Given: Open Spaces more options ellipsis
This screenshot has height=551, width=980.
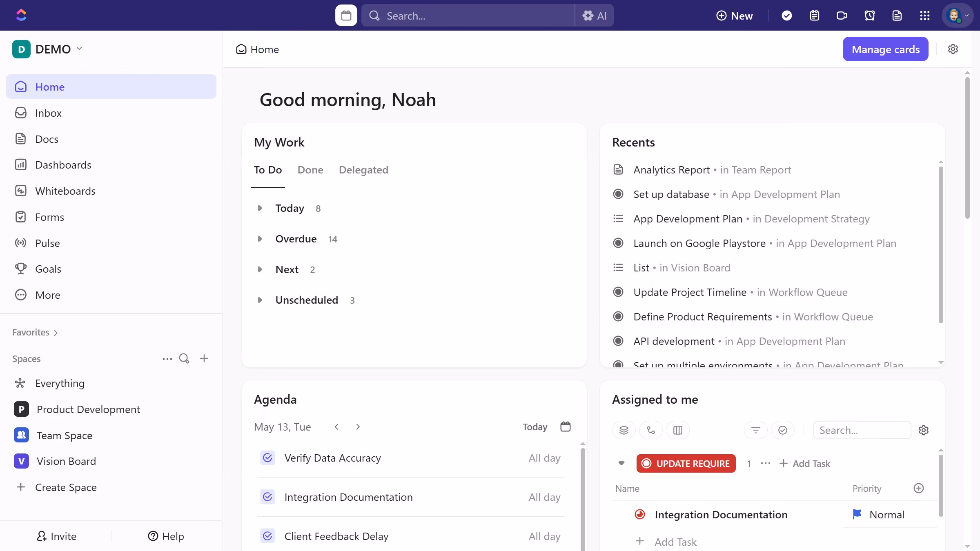Looking at the screenshot, I should (x=167, y=358).
